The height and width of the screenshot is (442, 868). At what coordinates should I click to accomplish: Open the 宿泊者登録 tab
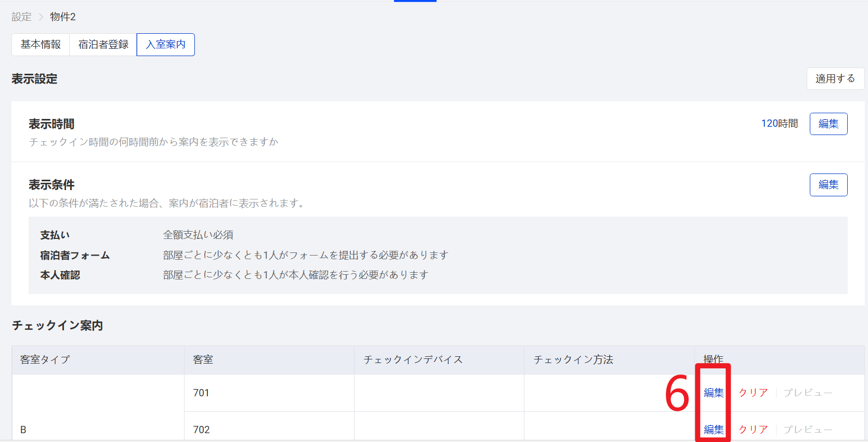pos(103,45)
